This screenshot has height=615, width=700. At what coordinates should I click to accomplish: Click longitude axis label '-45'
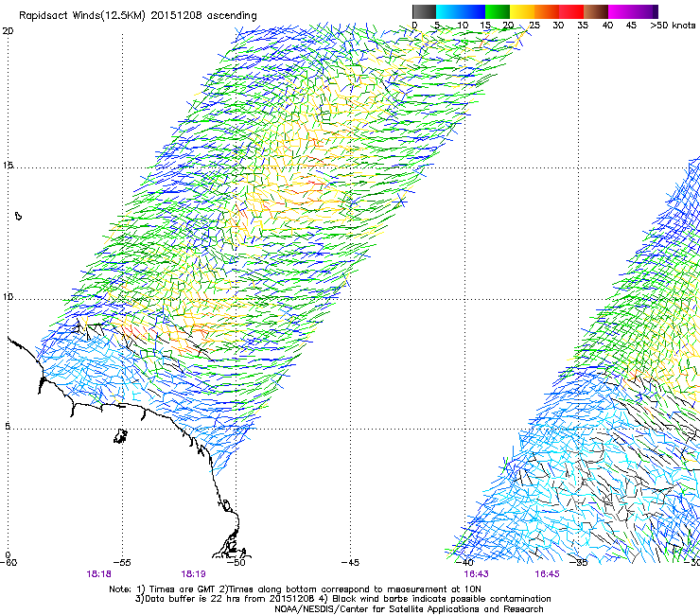[x=350, y=563]
